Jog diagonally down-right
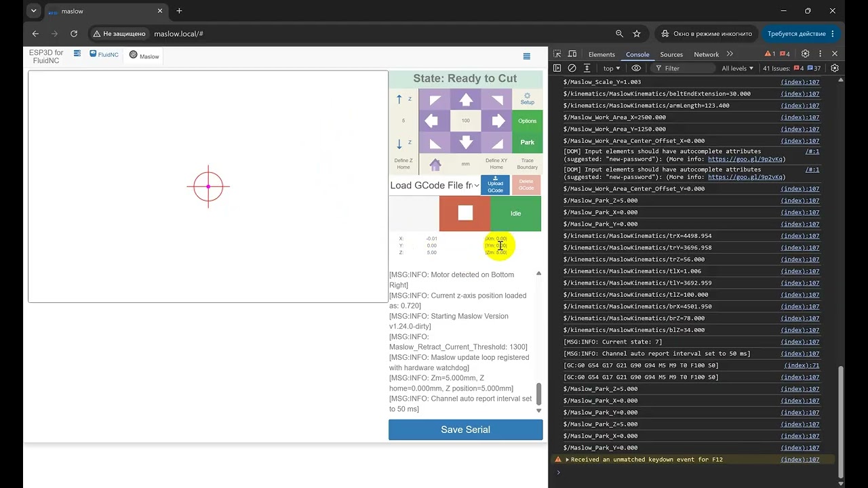Screen dimensions: 868x488 tap(497, 142)
